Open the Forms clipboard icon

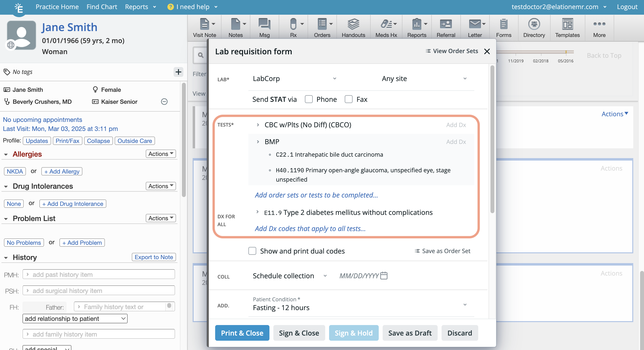tap(503, 24)
